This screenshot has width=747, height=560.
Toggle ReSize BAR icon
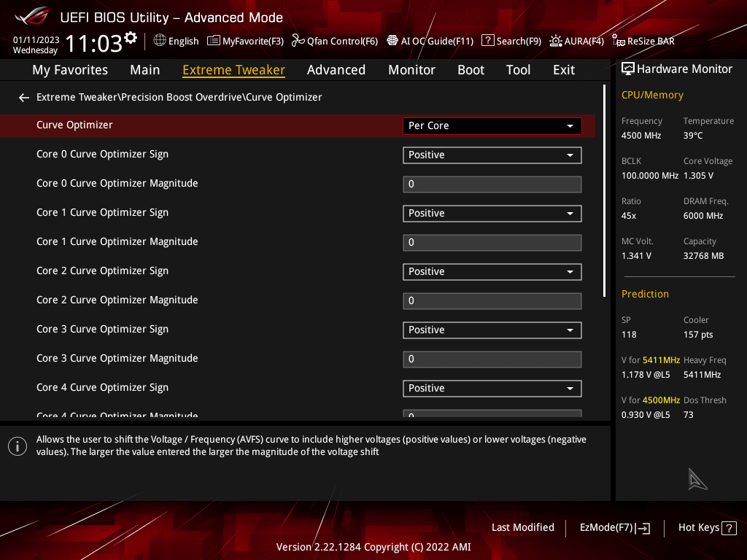(x=619, y=41)
